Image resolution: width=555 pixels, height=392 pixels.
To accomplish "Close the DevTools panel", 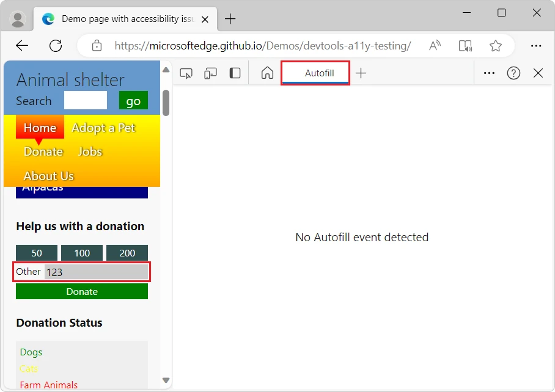I will tap(538, 73).
